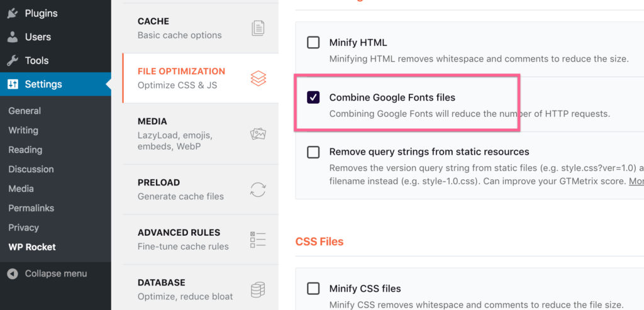Open the Discussion settings page
The image size is (644, 310).
point(31,169)
